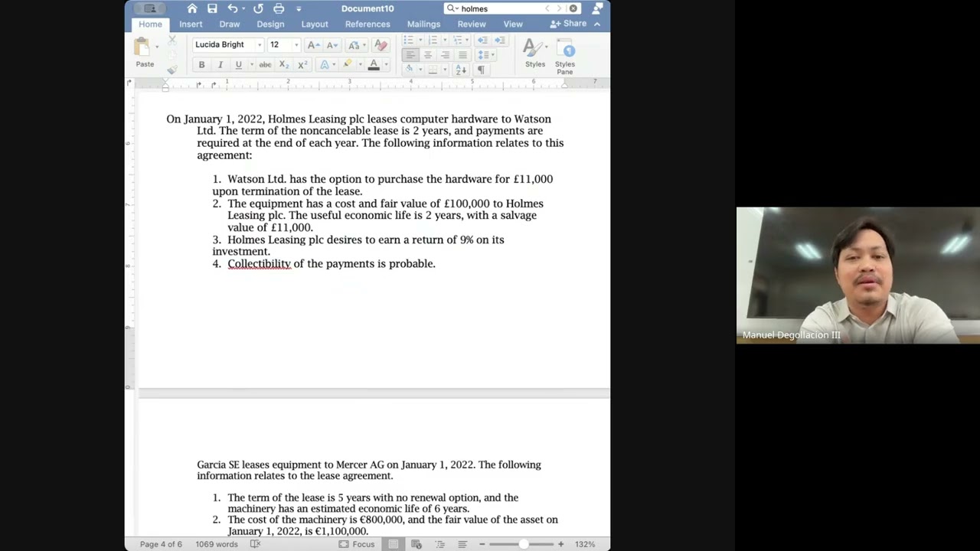This screenshot has height=551, width=980.
Task: Apply superscript formatting
Action: tap(302, 65)
